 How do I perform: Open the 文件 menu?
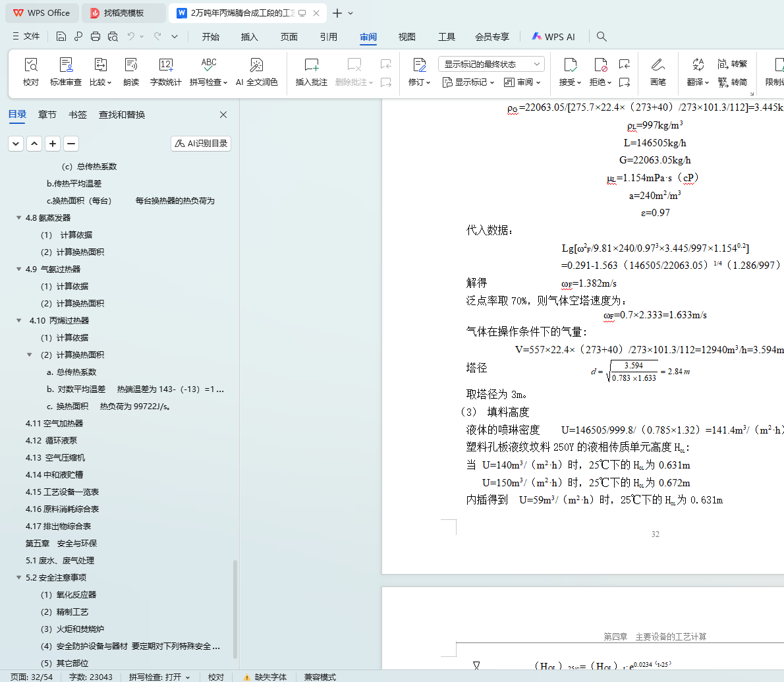click(26, 36)
